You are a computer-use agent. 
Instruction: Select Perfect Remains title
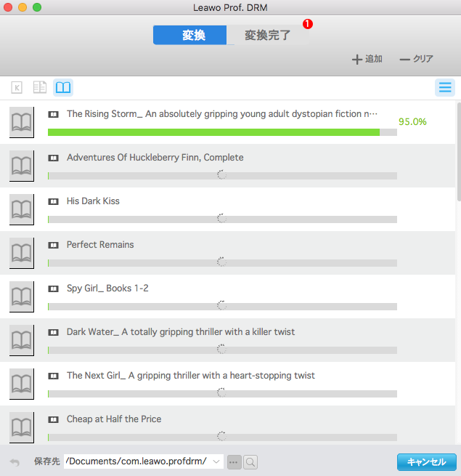point(100,245)
